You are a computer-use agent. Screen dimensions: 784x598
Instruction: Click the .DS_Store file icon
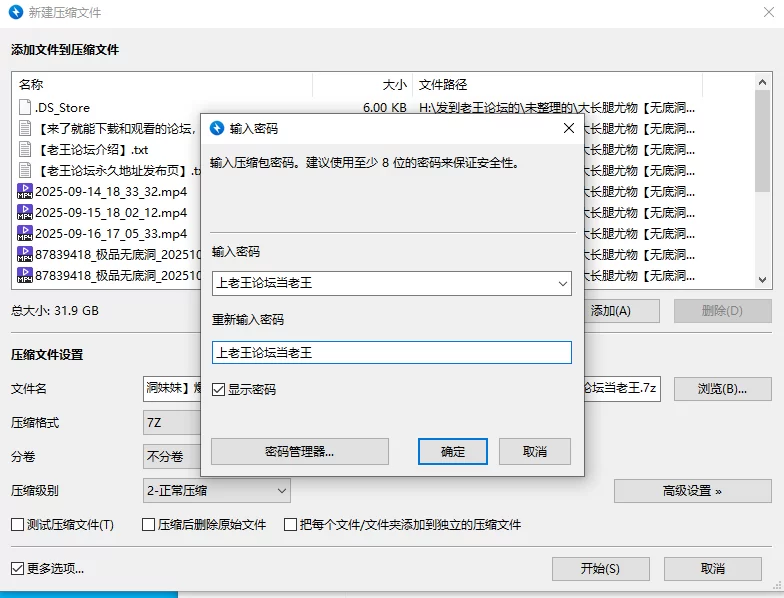click(x=25, y=107)
